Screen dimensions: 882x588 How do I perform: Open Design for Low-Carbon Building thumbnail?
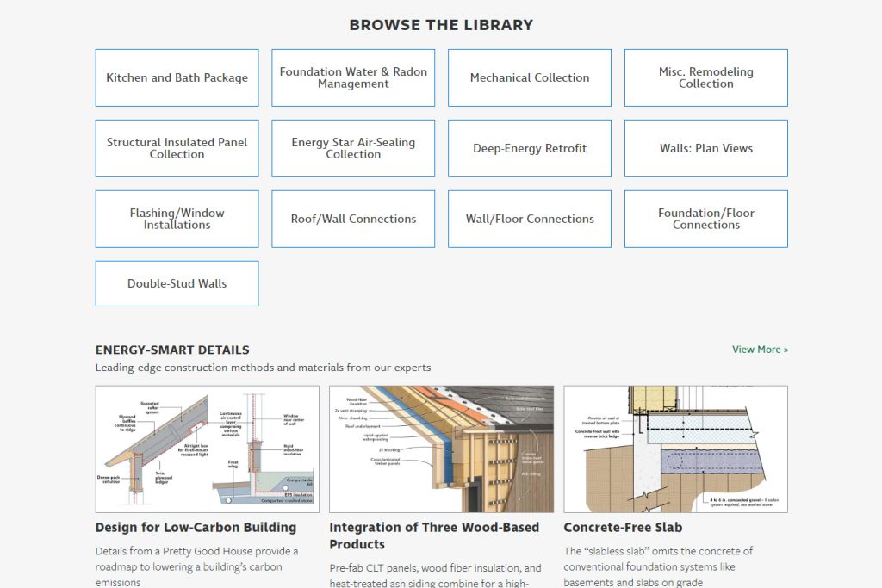[x=207, y=449]
